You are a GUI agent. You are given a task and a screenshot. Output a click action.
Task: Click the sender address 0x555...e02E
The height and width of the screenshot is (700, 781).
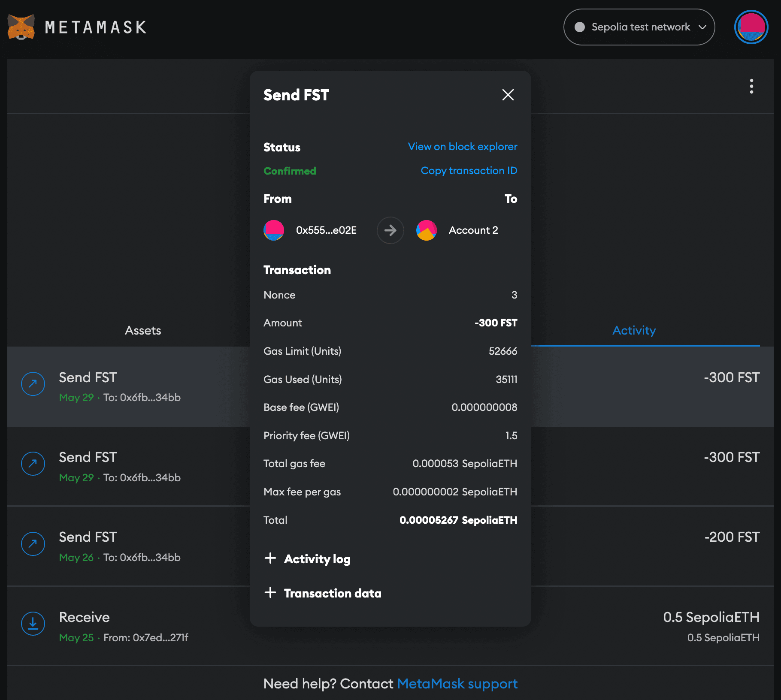pos(326,230)
